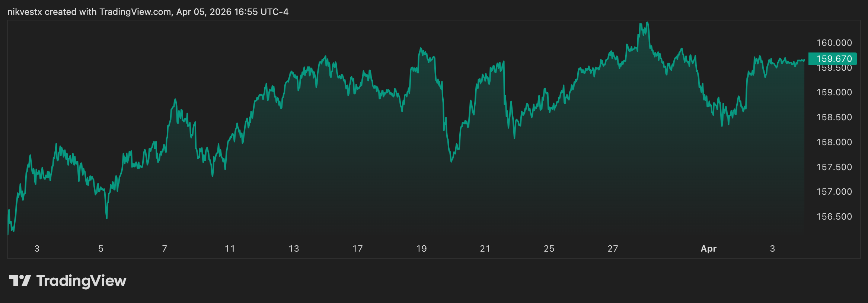The width and height of the screenshot is (868, 303).
Task: Click date label 27 on time axis
Action: (x=613, y=249)
